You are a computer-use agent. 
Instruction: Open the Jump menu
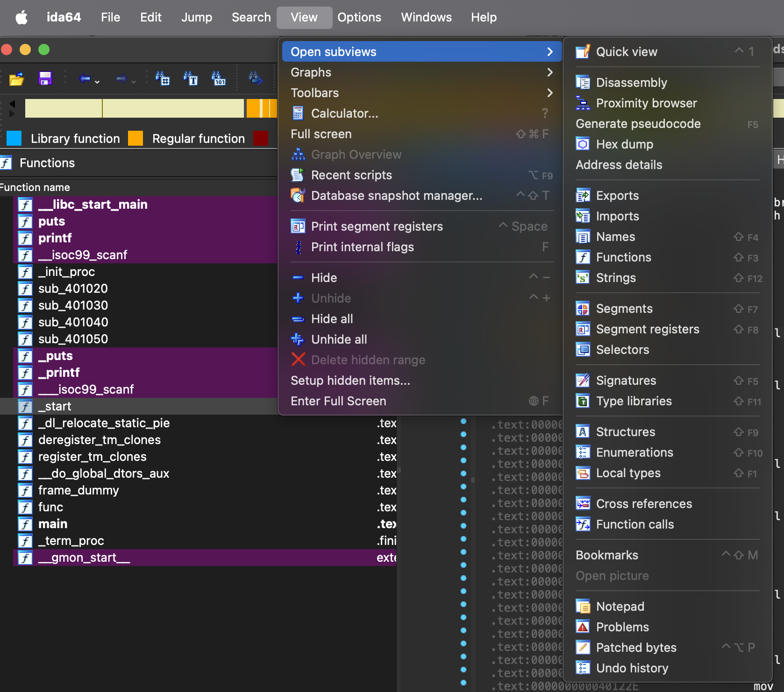coord(197,17)
